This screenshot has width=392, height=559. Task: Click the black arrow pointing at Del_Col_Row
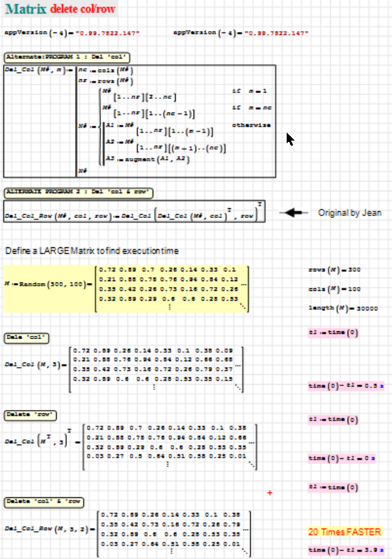coord(296,213)
